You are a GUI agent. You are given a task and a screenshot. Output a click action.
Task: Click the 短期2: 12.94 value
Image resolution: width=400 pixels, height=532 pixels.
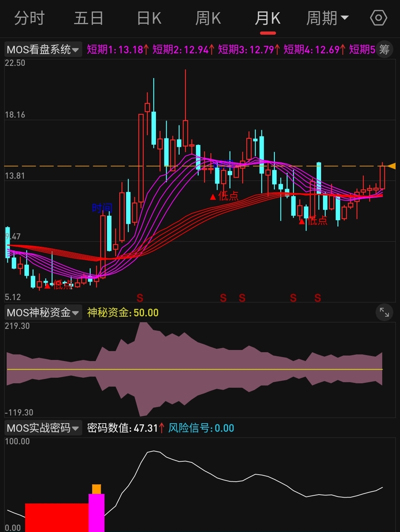click(183, 49)
